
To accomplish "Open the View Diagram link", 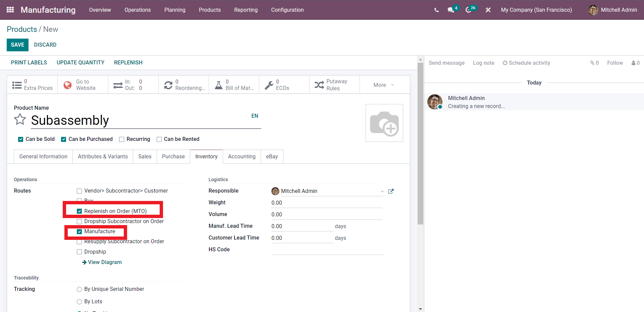I will (x=104, y=262).
